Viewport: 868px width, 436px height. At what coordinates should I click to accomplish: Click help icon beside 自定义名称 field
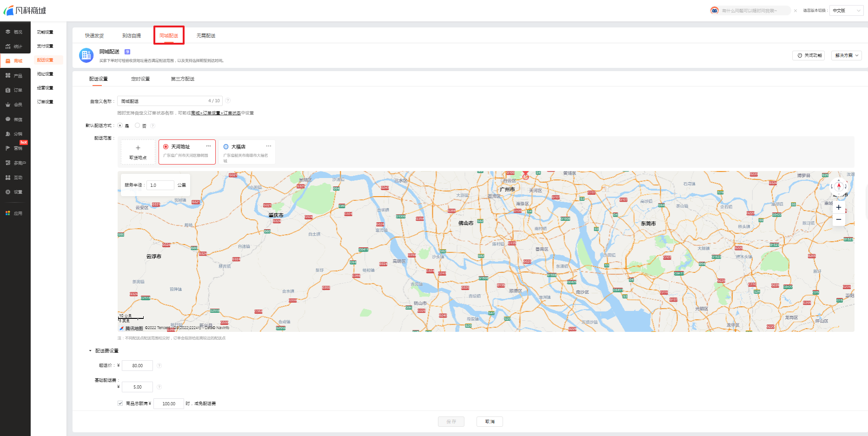coord(228,101)
